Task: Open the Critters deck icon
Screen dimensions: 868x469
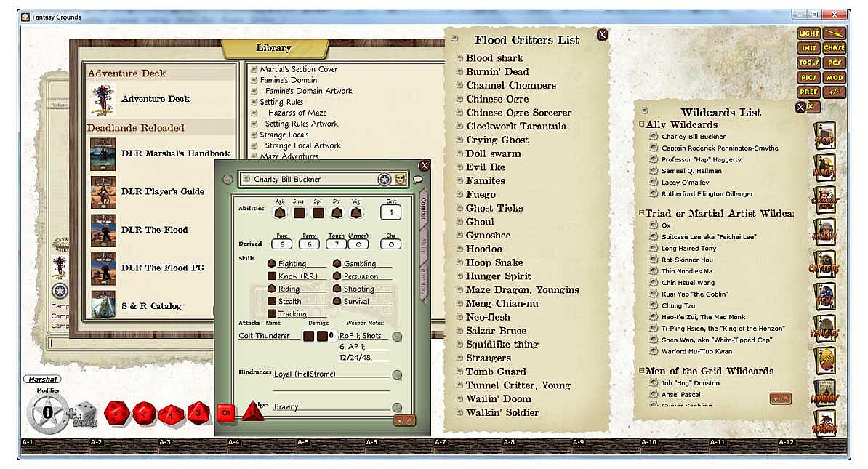Action: (x=824, y=265)
